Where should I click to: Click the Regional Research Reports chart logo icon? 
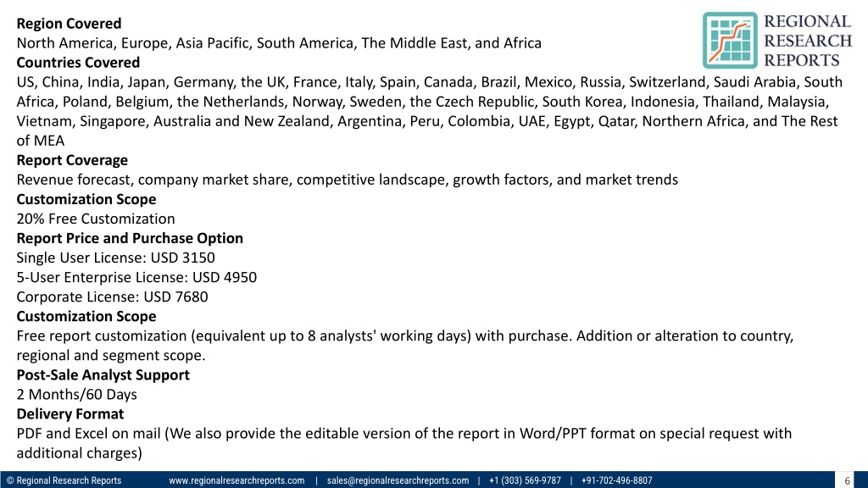tap(730, 41)
